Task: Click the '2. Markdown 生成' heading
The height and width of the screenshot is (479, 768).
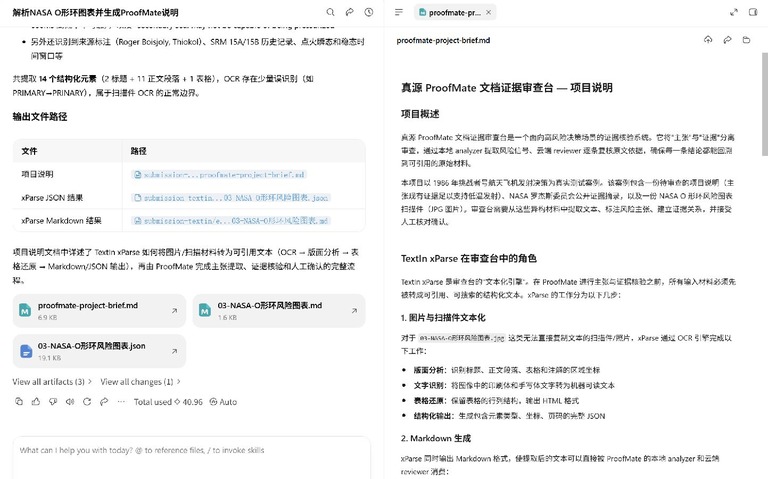Action: click(x=436, y=438)
